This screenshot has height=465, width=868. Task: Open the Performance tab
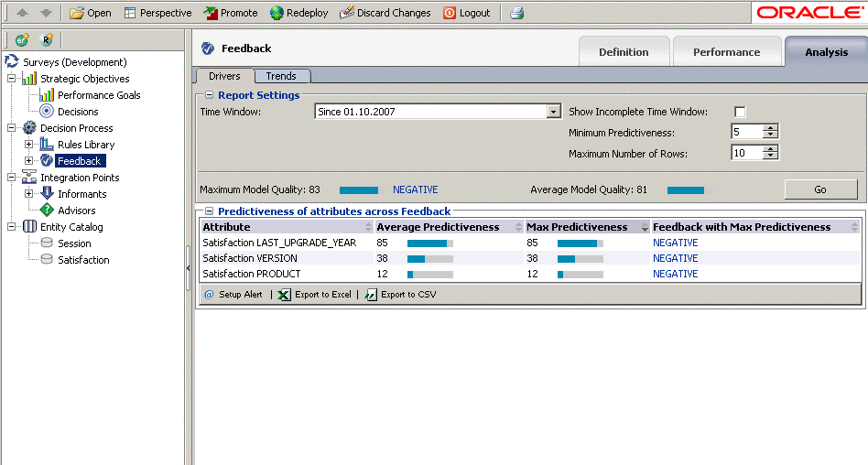pos(726,52)
